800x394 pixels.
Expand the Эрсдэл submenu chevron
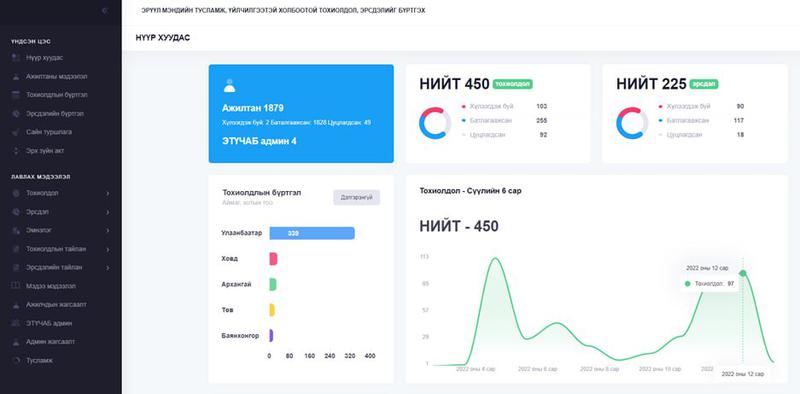tap(108, 212)
